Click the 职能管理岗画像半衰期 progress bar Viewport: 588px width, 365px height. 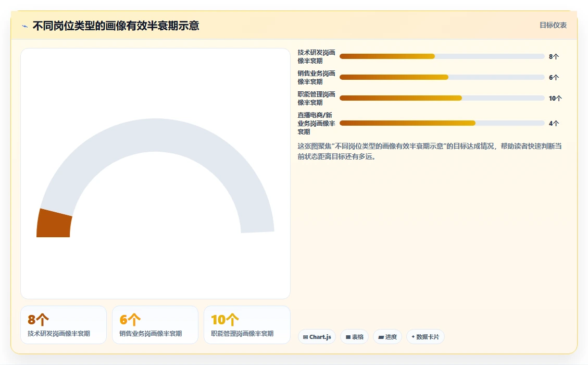442,98
